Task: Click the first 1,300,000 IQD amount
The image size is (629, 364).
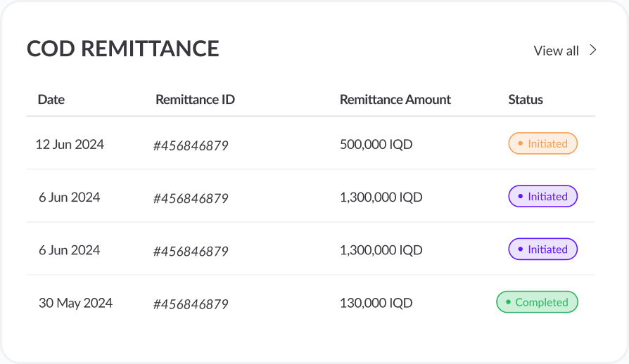Action: (381, 197)
